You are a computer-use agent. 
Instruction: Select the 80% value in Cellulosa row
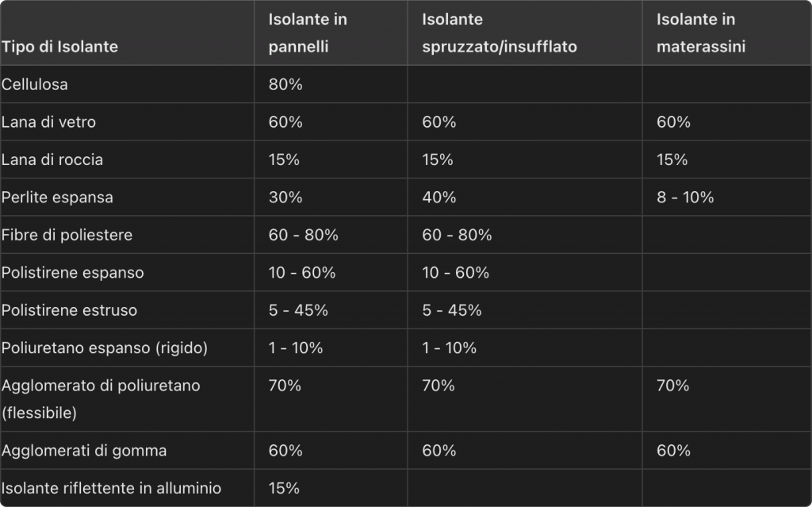(x=285, y=84)
